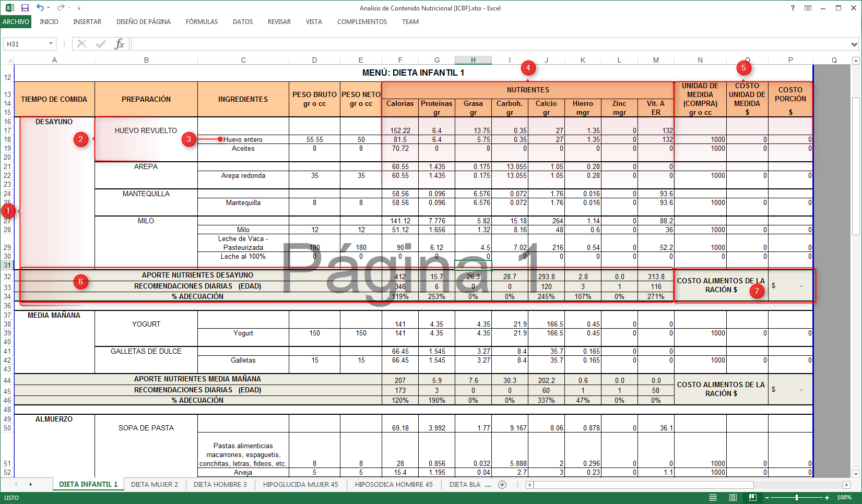Select the DIETA INFANTIL 1 sheet tab
The height and width of the screenshot is (504, 862).
[x=88, y=484]
